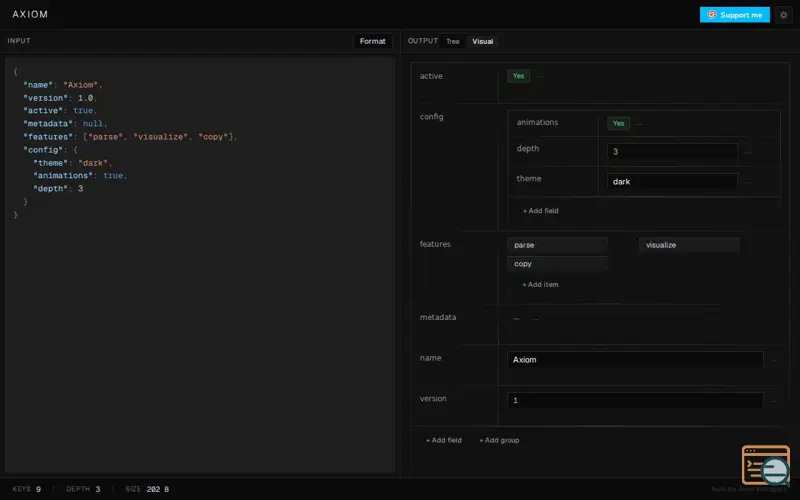Click the KEYS 9 status entry
The height and width of the screenshot is (500, 800).
27,489
